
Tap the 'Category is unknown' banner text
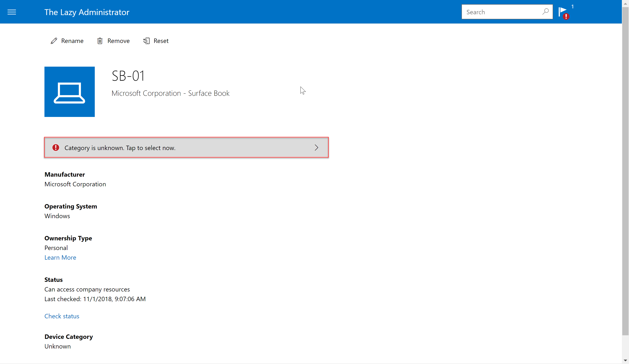(120, 148)
